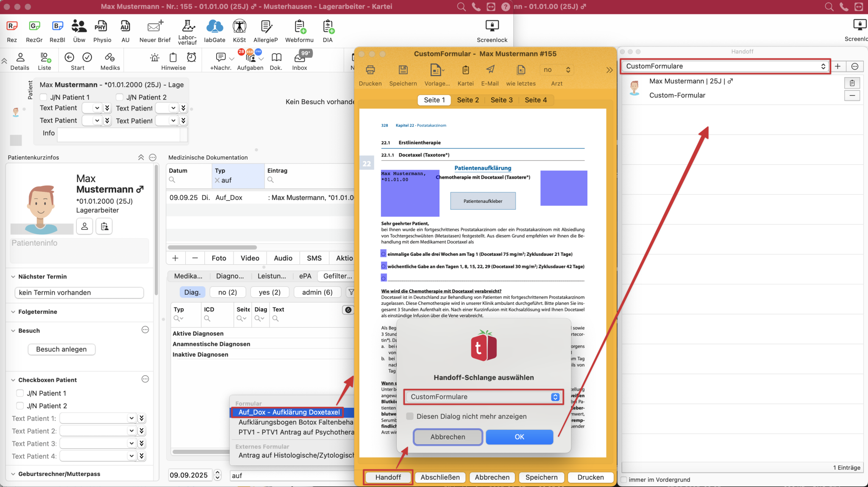This screenshot has height=487, width=868.
Task: Expand the Geburtsrechner/Mutterpass section
Action: (x=13, y=474)
